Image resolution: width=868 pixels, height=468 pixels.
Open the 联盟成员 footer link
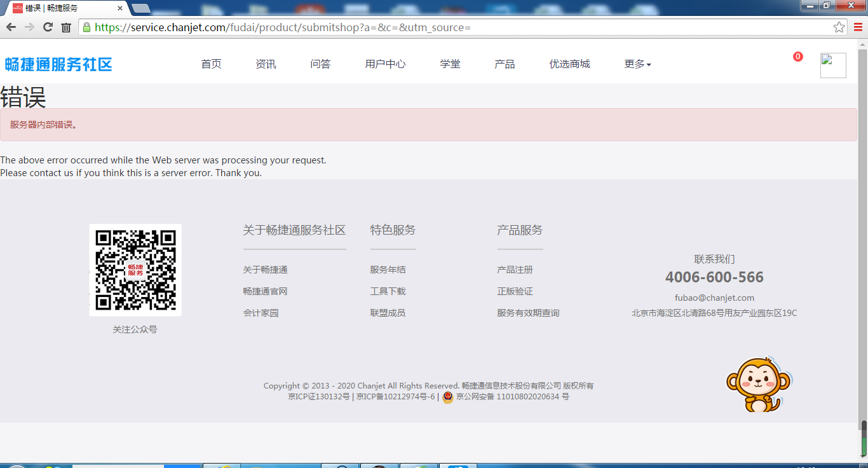coord(388,313)
